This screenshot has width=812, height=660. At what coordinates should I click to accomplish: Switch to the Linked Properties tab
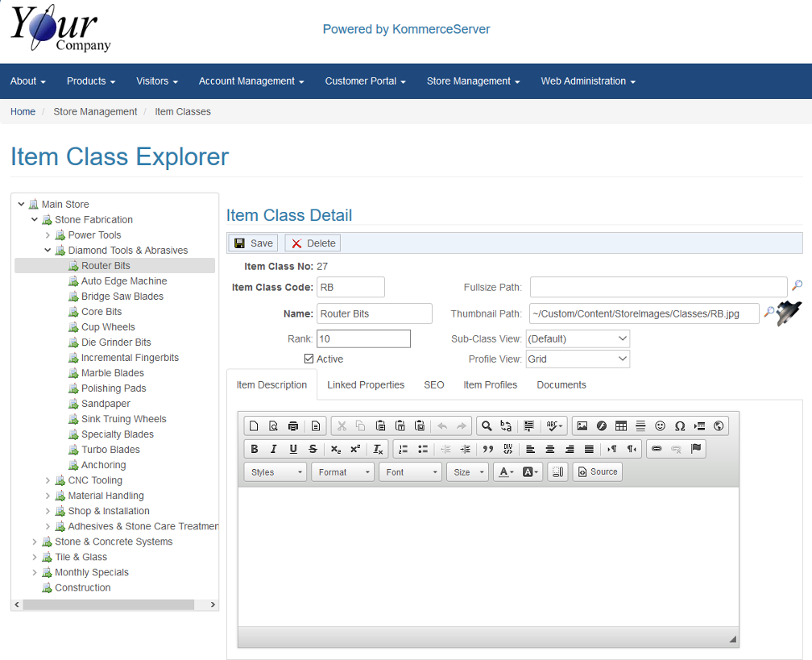[x=366, y=385]
